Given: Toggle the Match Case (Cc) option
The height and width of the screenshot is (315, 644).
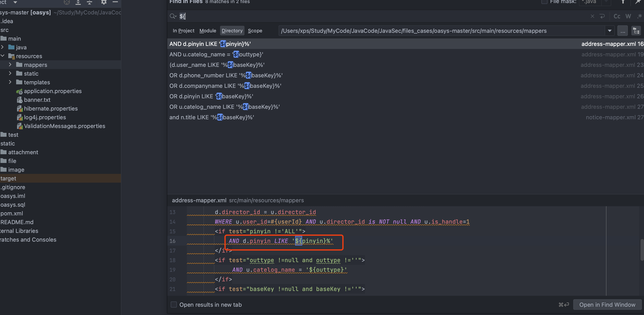Looking at the screenshot, I should 617,17.
